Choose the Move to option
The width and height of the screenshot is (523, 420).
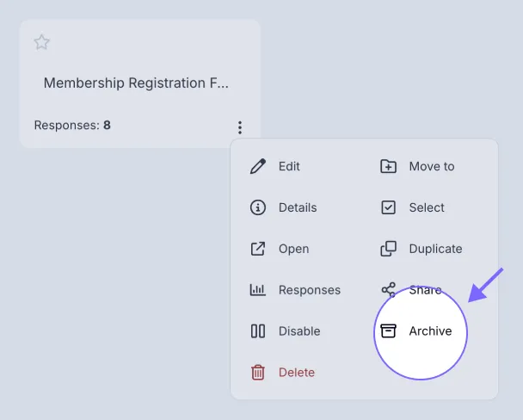click(431, 166)
